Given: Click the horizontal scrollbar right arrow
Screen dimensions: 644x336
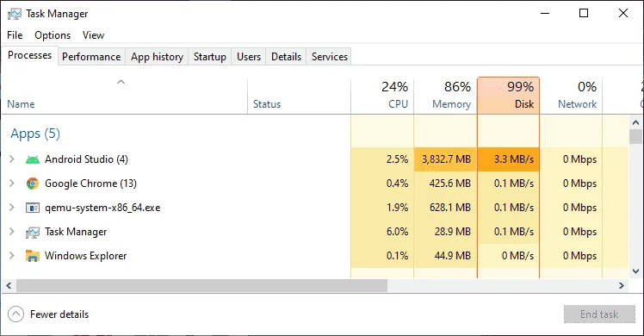Looking at the screenshot, I should pos(622,285).
